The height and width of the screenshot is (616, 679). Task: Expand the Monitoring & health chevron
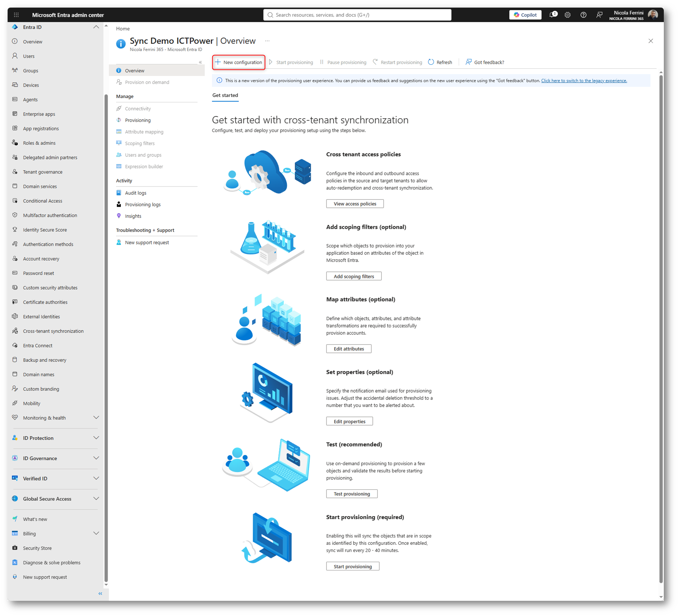(x=96, y=418)
